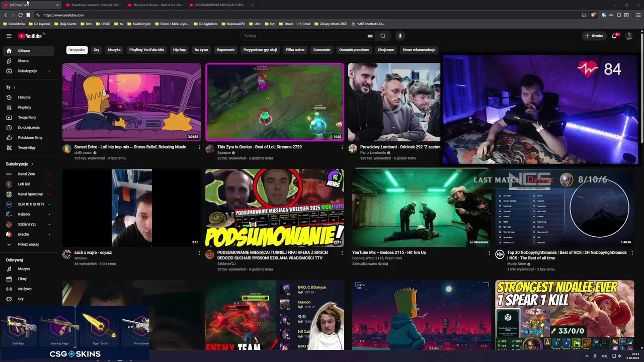Open Rybson subscription channel
Image resolution: width=644 pixels, height=362 pixels.
coord(29,214)
